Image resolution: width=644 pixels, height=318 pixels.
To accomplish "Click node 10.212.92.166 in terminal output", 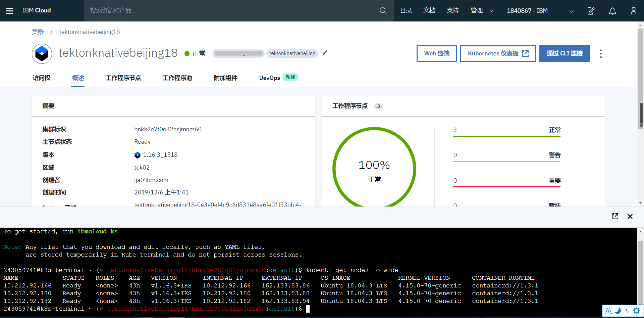I will [x=28, y=286].
